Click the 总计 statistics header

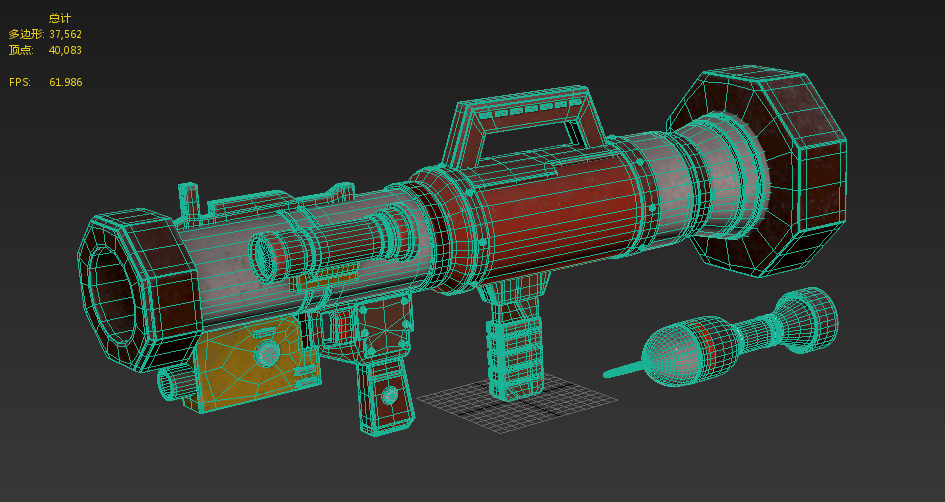60,18
